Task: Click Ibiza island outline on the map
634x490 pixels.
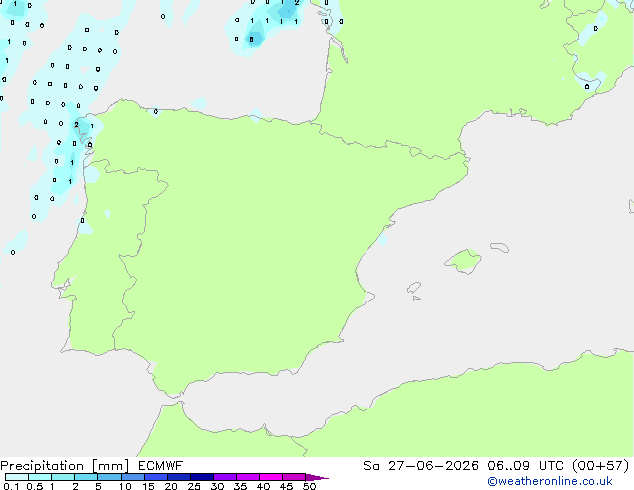Action: 414,288
